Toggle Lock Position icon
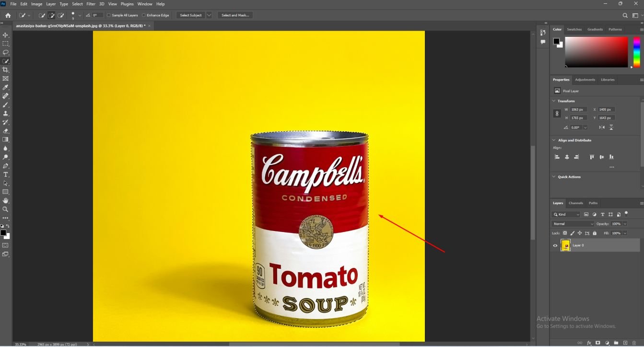 (x=580, y=233)
